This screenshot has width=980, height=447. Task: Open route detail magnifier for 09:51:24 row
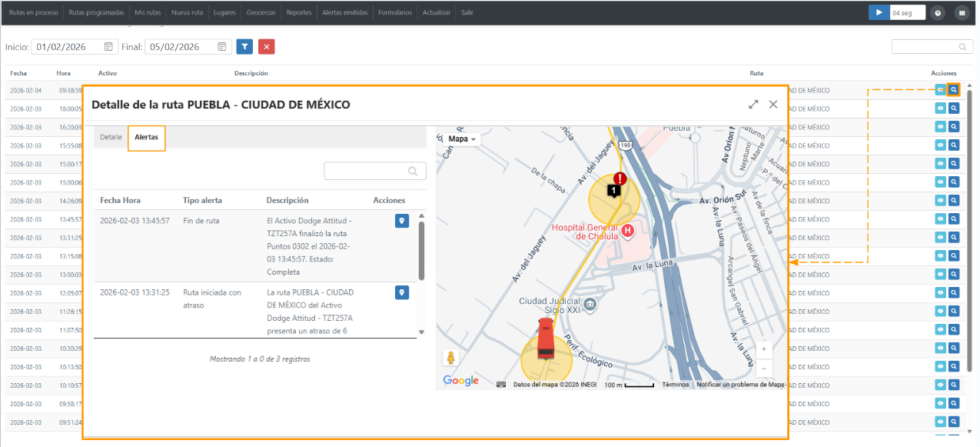(954, 422)
